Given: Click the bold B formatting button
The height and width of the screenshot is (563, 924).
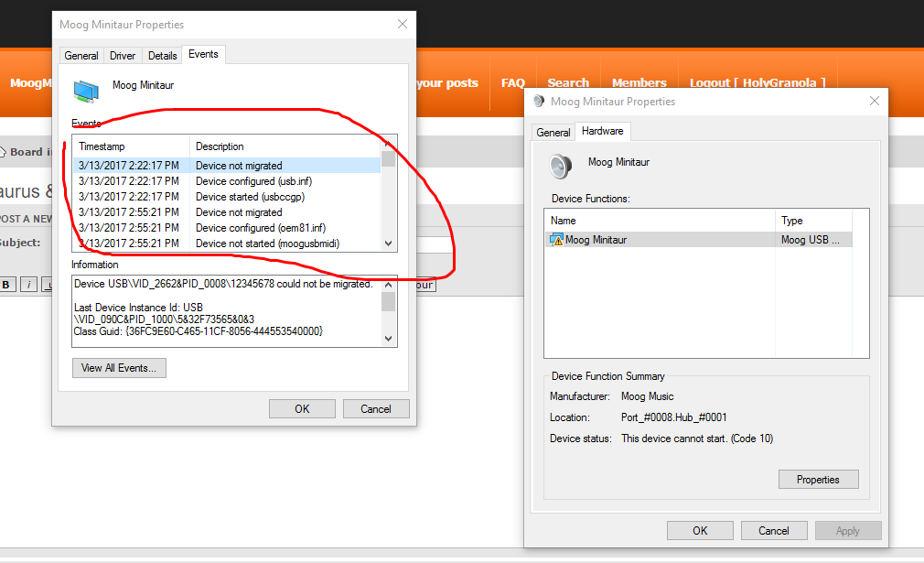Looking at the screenshot, I should 6,285.
